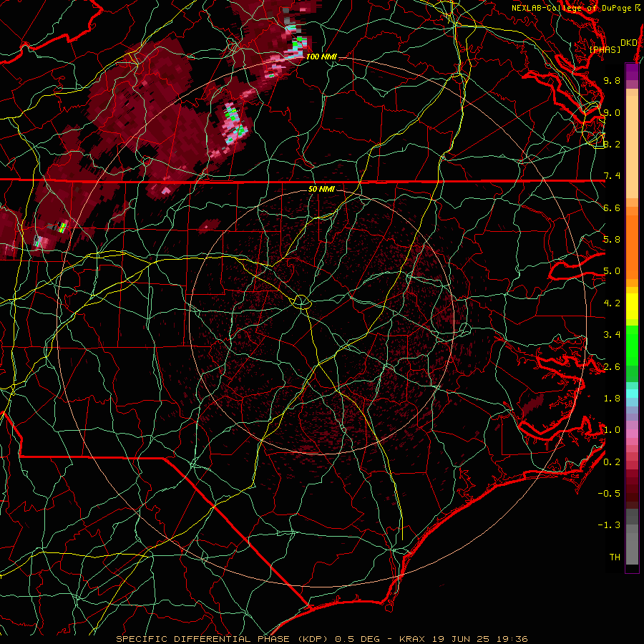The image size is (644, 644).
Task: Click the TH threshold label
Action: (x=615, y=557)
